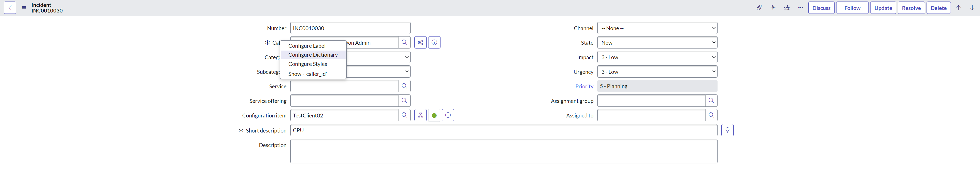980x169 pixels.
Task: Show related incidents for caller
Action: 420,43
